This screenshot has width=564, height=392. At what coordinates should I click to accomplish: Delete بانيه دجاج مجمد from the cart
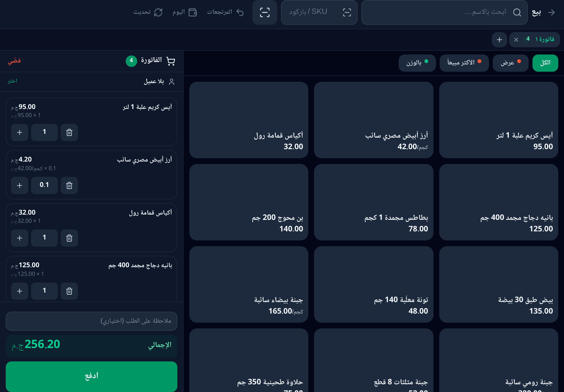point(69,291)
